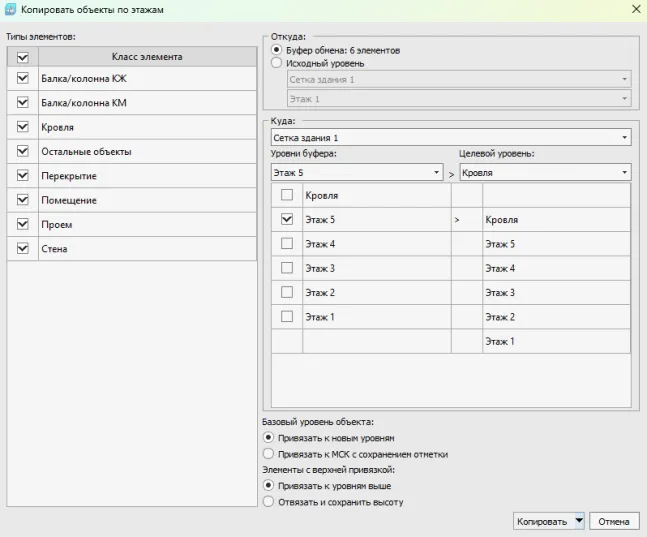The image size is (647, 537).
Task: Disable the Проем element type
Action: [23, 225]
